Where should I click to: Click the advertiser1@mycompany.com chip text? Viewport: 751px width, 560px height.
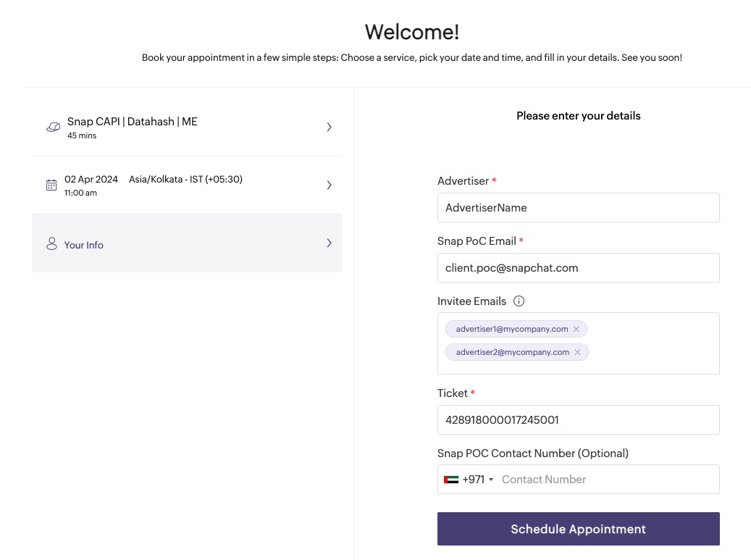(x=511, y=329)
